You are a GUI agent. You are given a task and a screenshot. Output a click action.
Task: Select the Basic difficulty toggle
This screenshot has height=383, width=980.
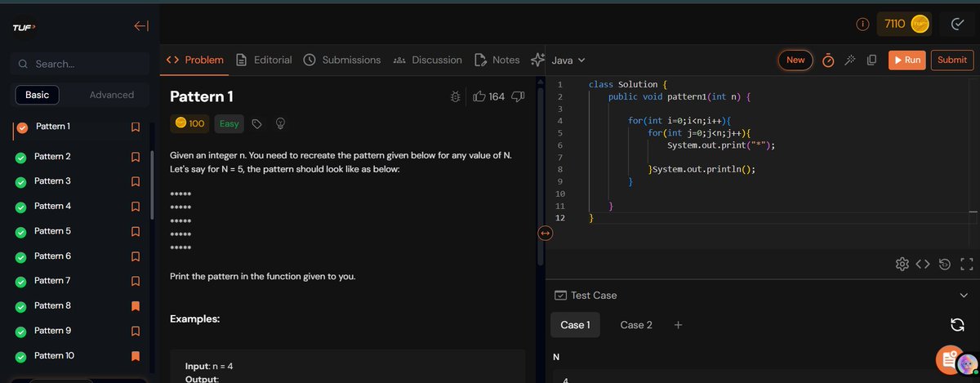(x=38, y=95)
